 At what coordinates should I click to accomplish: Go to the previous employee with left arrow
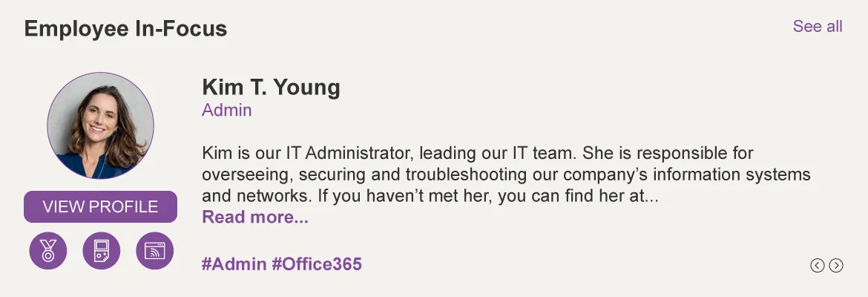pyautogui.click(x=818, y=266)
